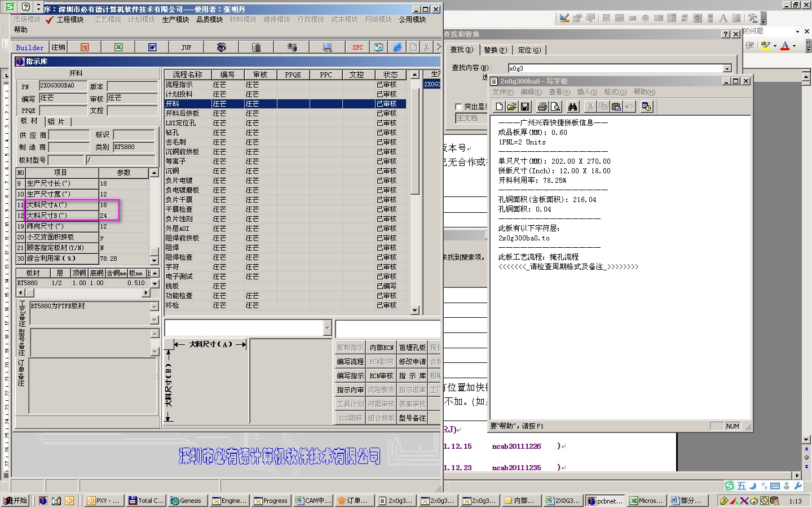Select the WordPad binoculars find icon
This screenshot has height=508, width=812.
573,107
